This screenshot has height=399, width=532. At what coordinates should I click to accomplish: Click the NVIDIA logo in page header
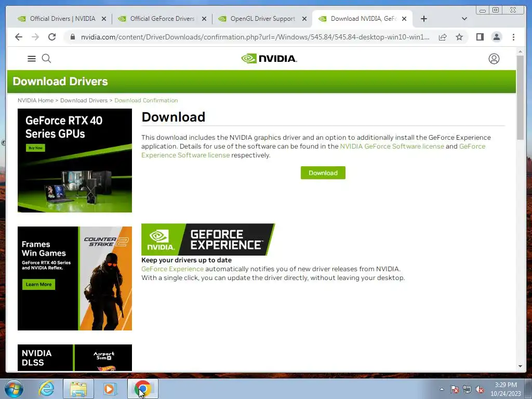(x=269, y=59)
